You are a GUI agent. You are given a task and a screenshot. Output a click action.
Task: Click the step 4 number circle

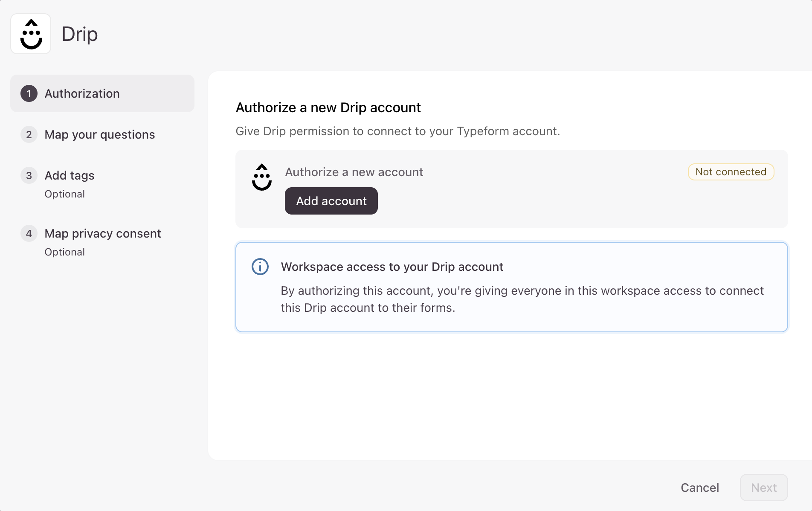[x=29, y=233]
